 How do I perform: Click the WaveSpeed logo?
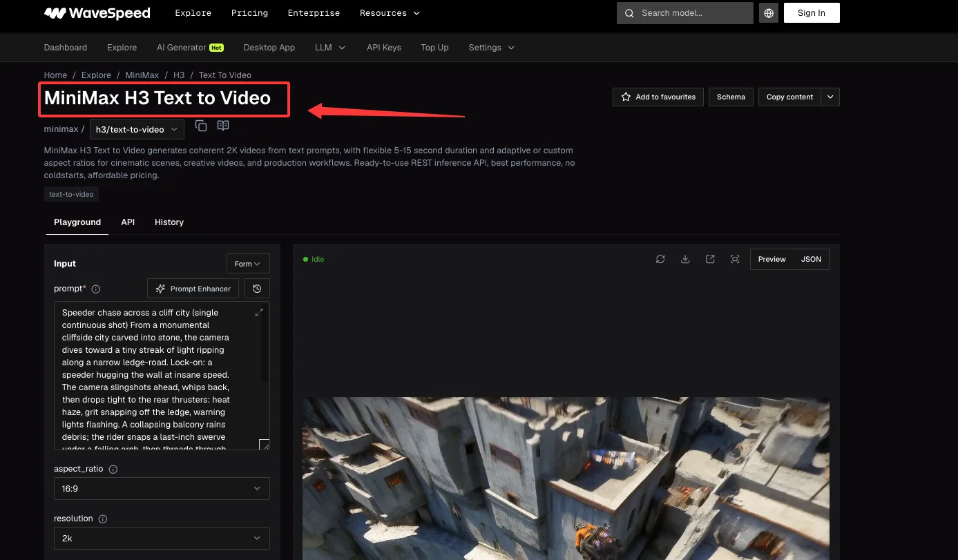click(x=97, y=13)
